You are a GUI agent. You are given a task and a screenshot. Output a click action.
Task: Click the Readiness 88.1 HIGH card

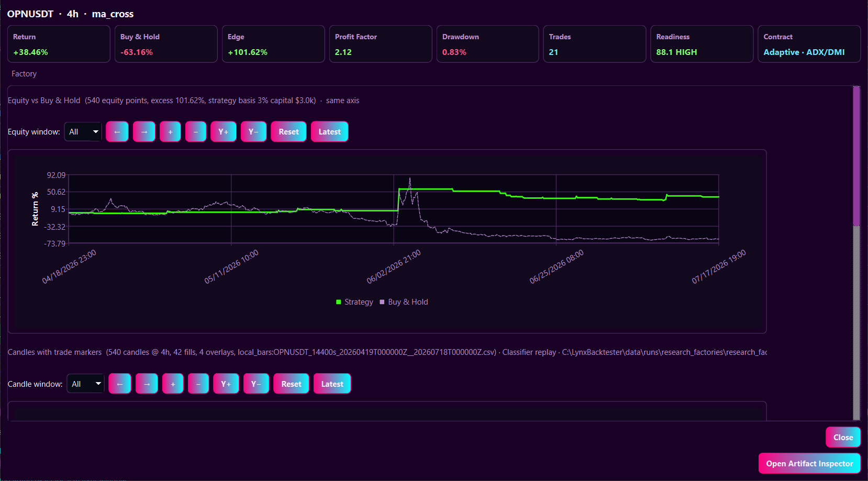tap(702, 44)
